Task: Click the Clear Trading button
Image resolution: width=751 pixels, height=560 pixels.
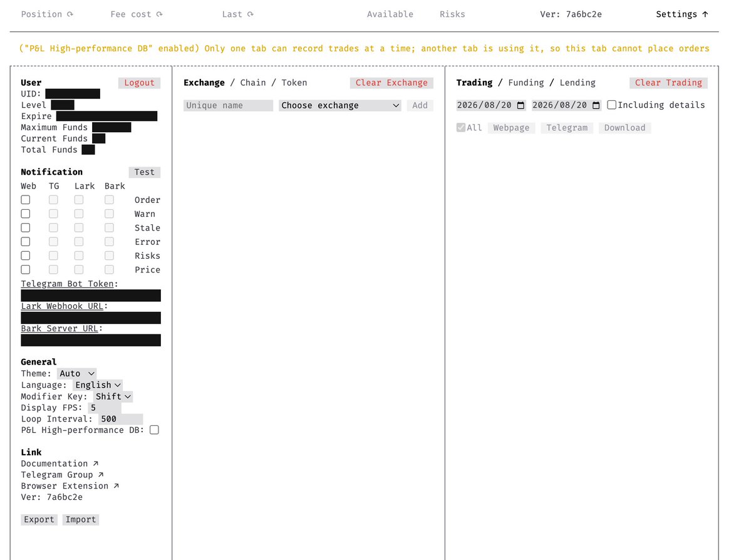Action: 668,83
